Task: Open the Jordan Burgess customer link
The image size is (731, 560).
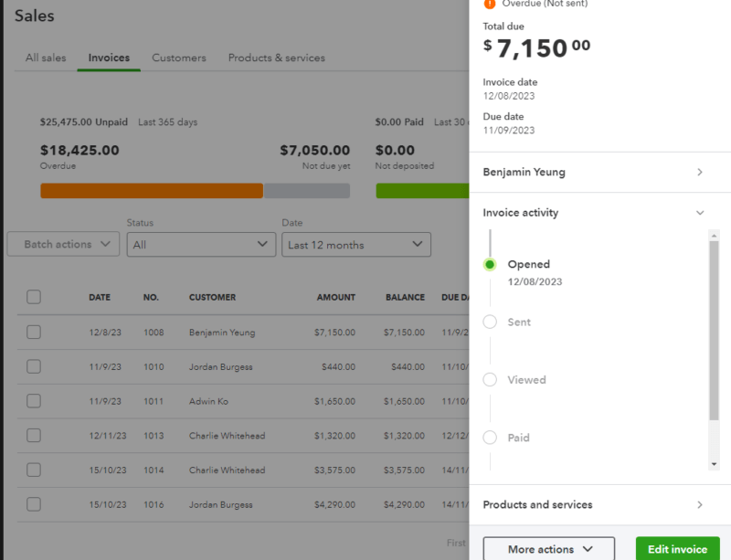Action: (x=222, y=366)
